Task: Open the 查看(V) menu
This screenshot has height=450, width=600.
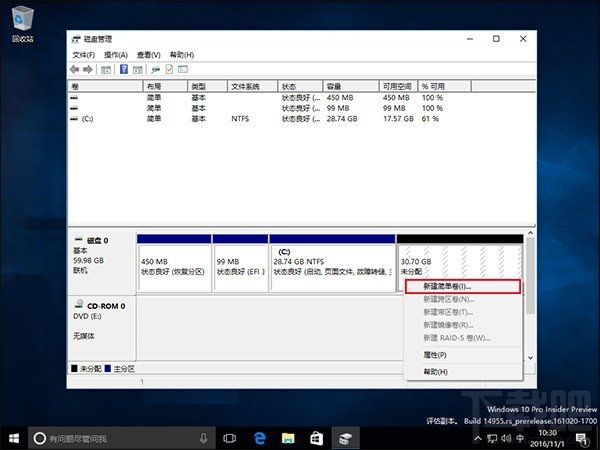Action: (148, 55)
